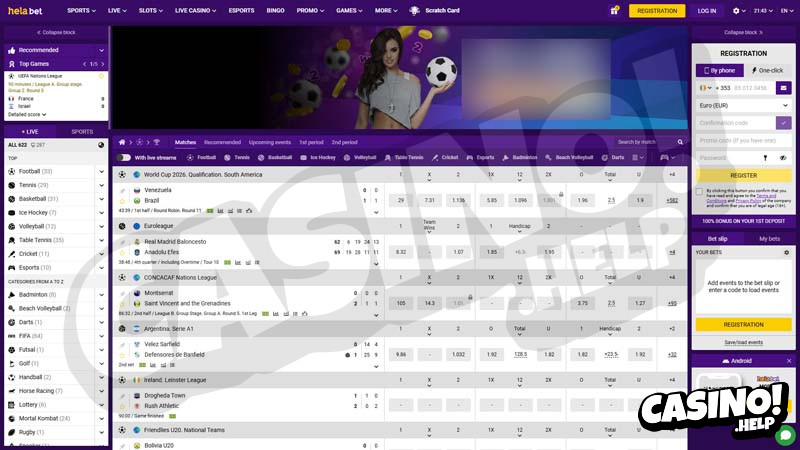800x450 pixels.
Task: Click the yellow REGISTER form button
Action: click(x=743, y=176)
